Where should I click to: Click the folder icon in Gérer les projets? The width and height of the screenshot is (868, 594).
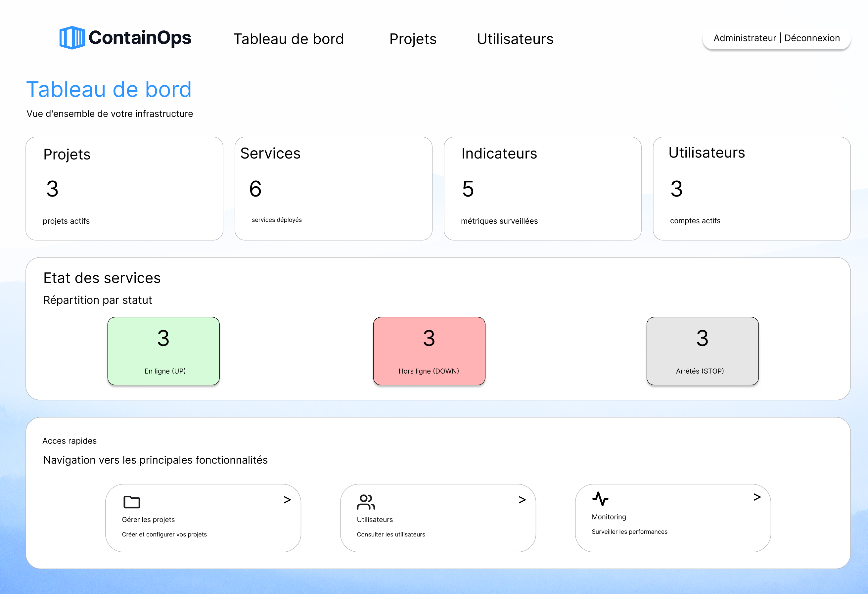(x=131, y=502)
